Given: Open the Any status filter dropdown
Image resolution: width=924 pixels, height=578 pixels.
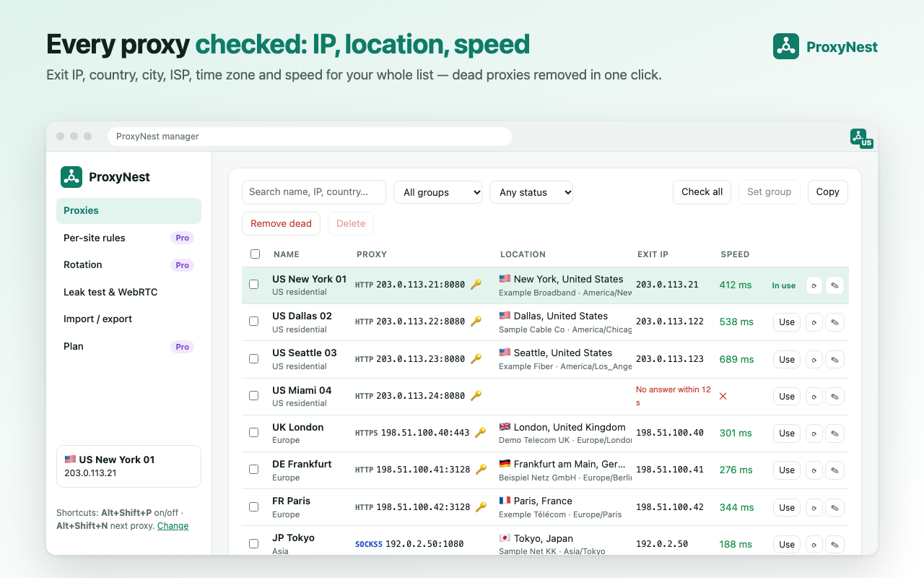Looking at the screenshot, I should [x=531, y=192].
